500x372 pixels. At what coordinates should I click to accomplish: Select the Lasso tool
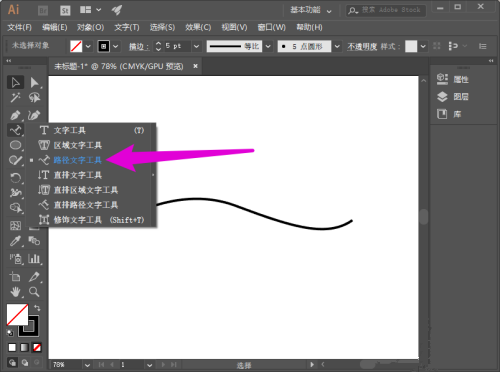coord(34,98)
